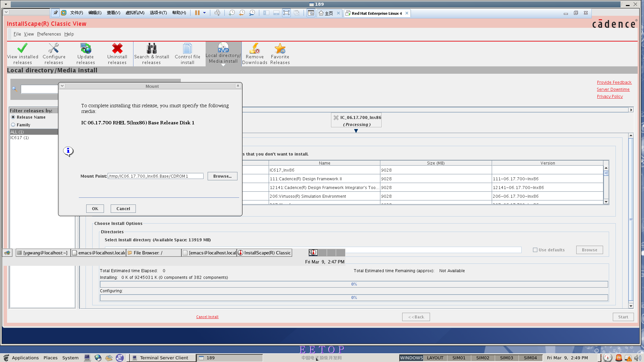Image resolution: width=644 pixels, height=362 pixels.
Task: Open the Mount dialog window menu
Action: [x=62, y=86]
